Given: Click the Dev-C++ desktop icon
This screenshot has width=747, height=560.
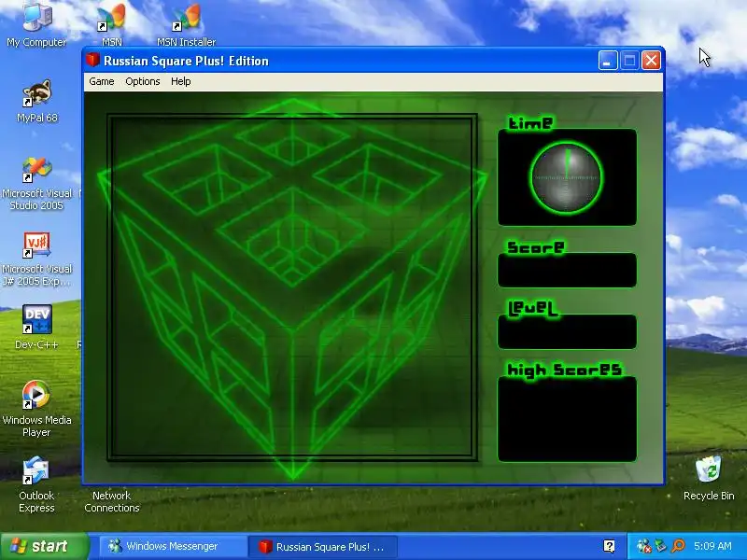Looking at the screenshot, I should pos(36,327).
